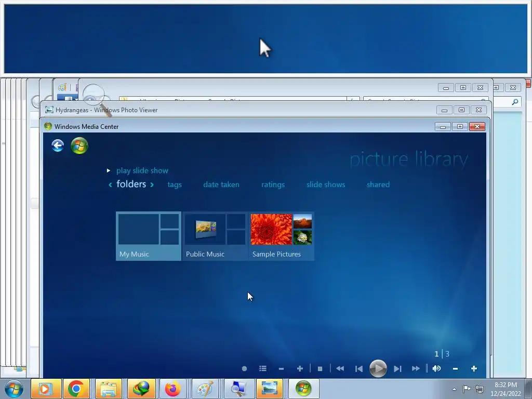Click the skip back previous button

(x=358, y=368)
